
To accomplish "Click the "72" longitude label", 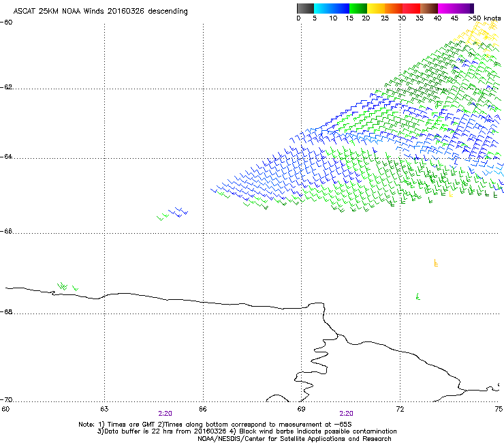I will pyautogui.click(x=400, y=409).
